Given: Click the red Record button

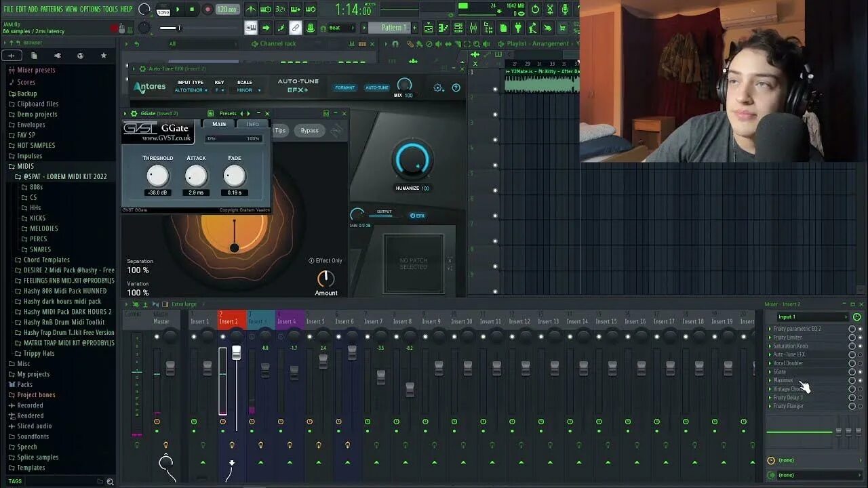Looking at the screenshot, I should click(x=208, y=9).
